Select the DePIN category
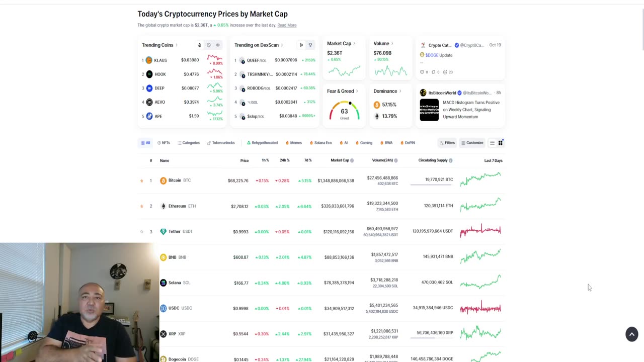The height and width of the screenshot is (362, 644). click(408, 143)
